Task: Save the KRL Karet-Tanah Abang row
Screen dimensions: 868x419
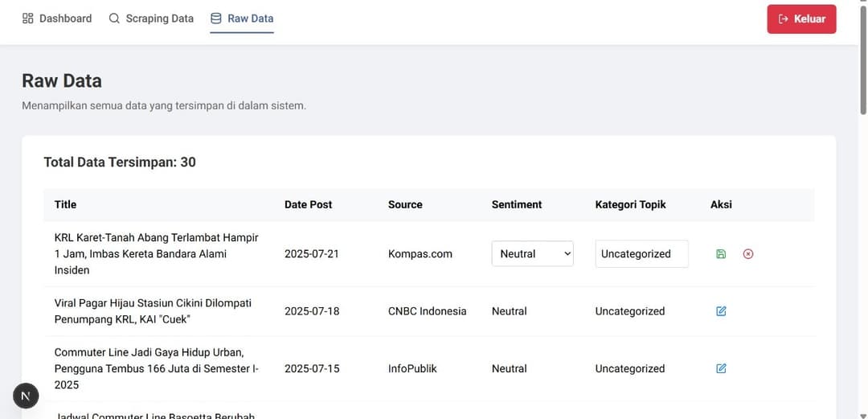Action: (721, 254)
